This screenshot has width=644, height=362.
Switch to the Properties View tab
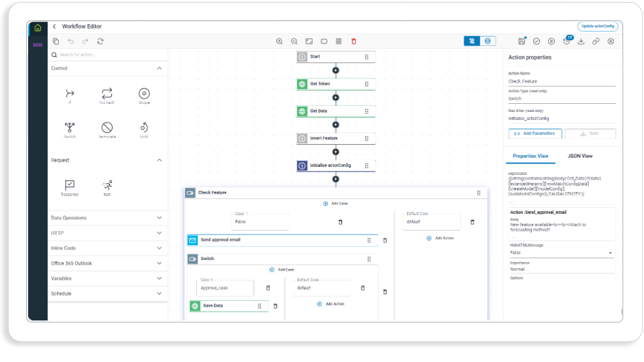[530, 156]
